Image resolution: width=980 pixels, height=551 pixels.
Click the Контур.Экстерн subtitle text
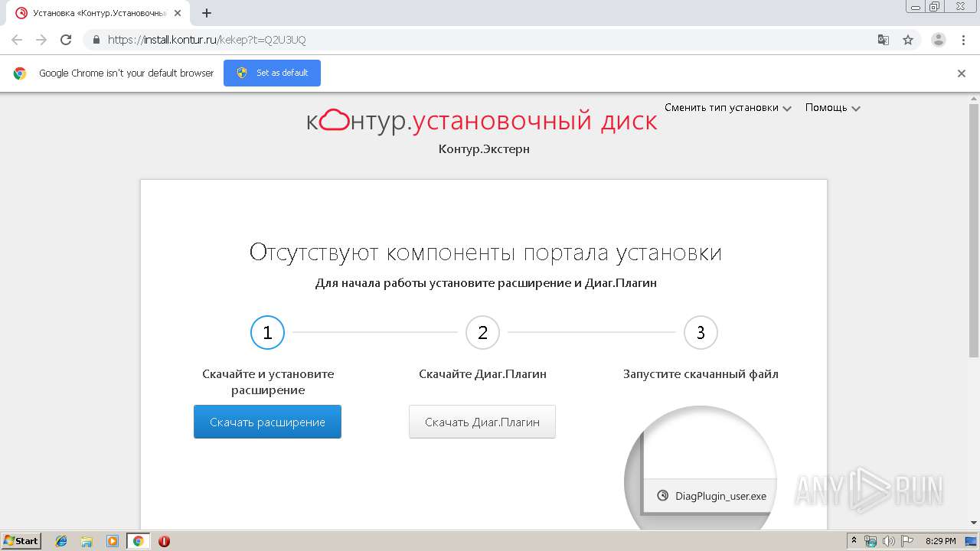484,148
